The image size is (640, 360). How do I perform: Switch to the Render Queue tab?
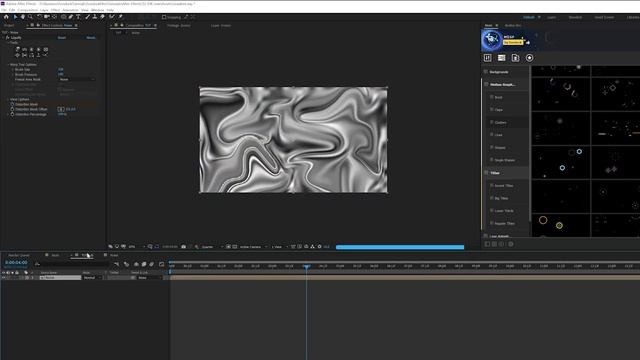pos(19,255)
